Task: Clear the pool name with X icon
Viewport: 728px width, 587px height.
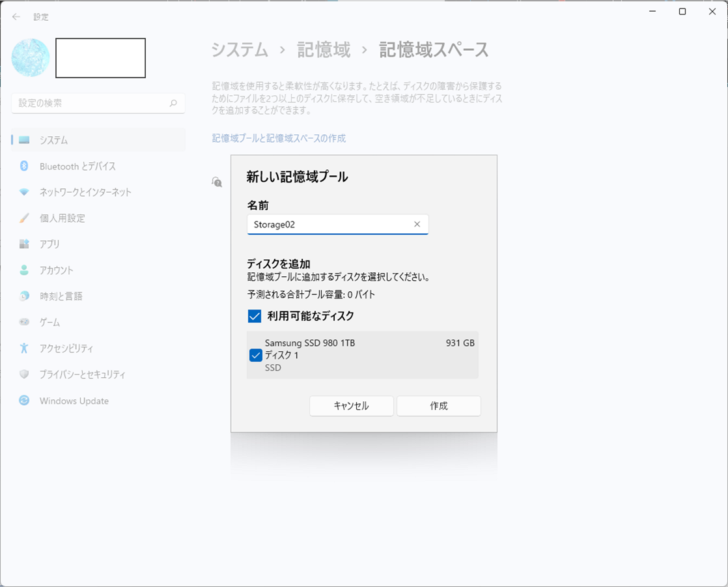Action: click(417, 224)
